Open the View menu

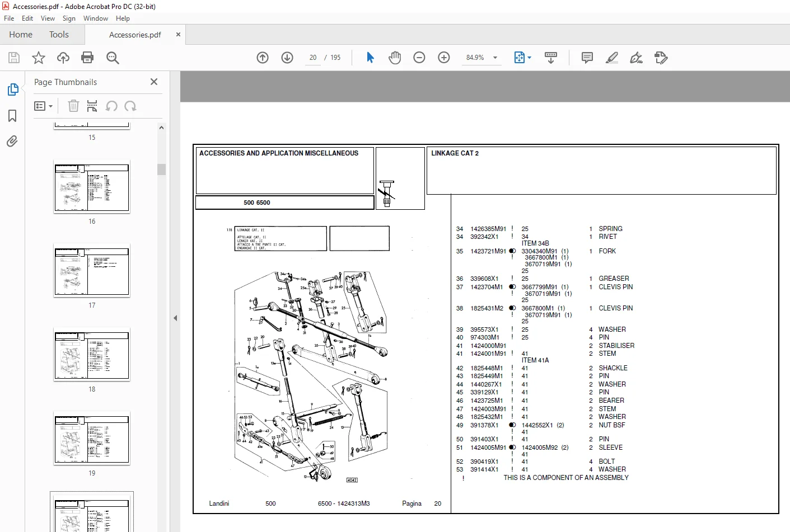pyautogui.click(x=48, y=18)
